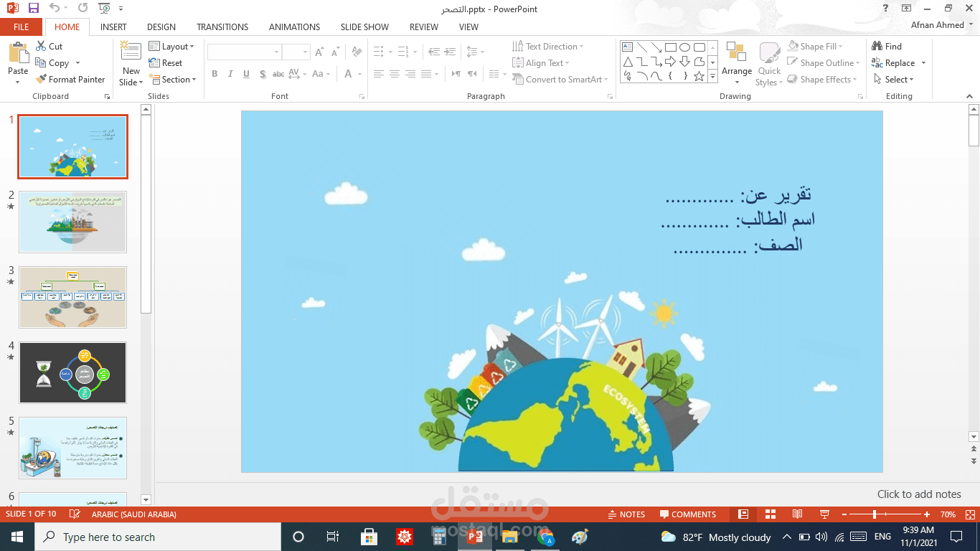Viewport: 980px width, 551px height.
Task: Switch to Normal view in status bar
Action: 743,514
